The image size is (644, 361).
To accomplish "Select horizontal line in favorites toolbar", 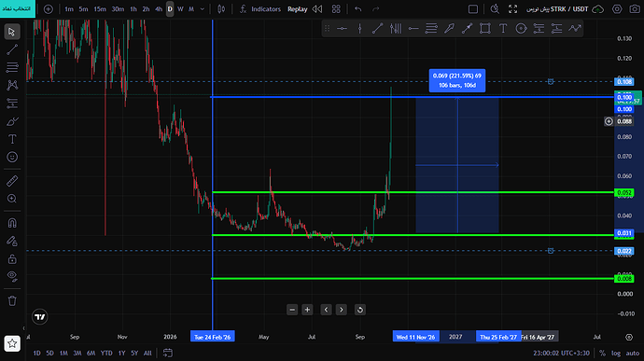I will 342,28.
